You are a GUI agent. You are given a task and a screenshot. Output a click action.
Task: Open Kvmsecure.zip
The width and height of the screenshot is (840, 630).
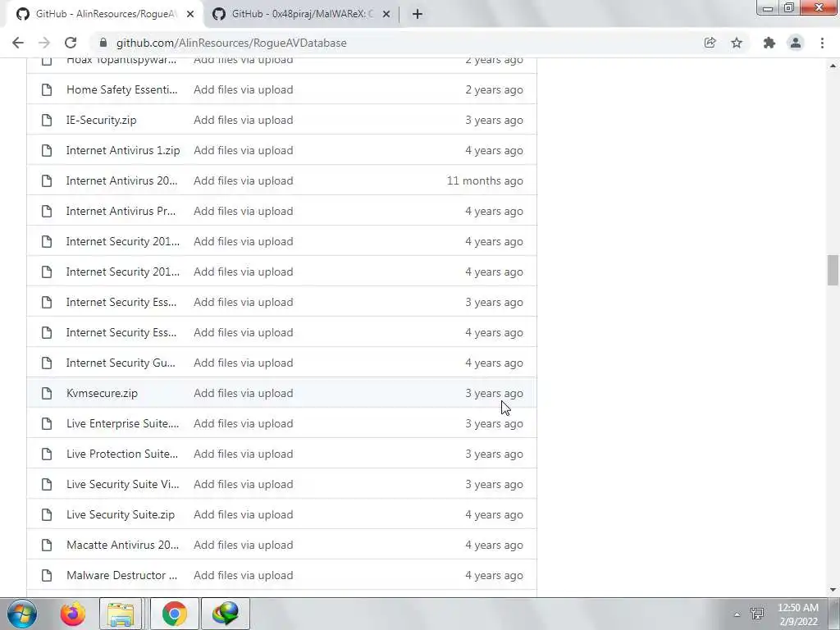point(102,393)
